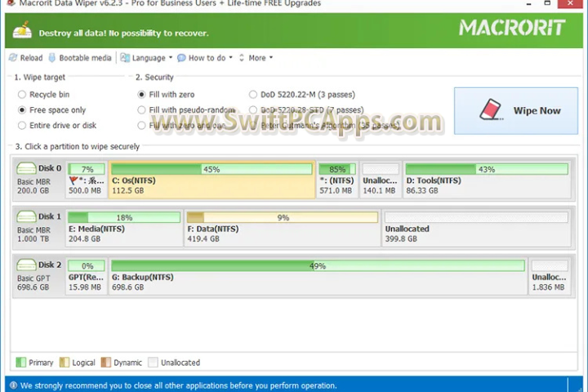Expand the More dropdown arrow

point(271,58)
